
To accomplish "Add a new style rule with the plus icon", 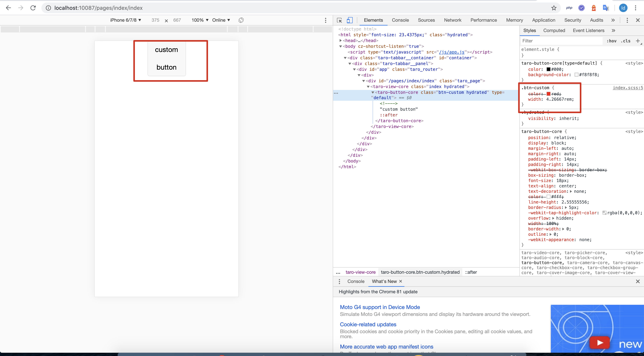I will [x=638, y=41].
